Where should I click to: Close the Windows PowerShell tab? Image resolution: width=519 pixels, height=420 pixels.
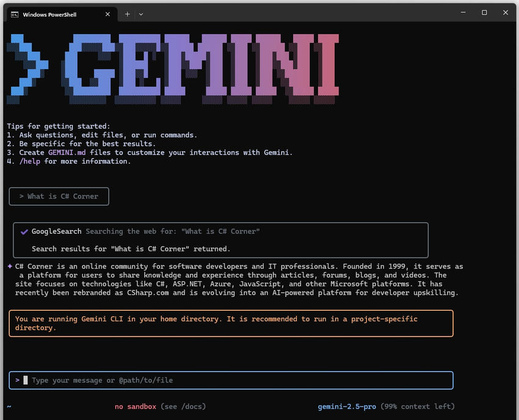[107, 13]
